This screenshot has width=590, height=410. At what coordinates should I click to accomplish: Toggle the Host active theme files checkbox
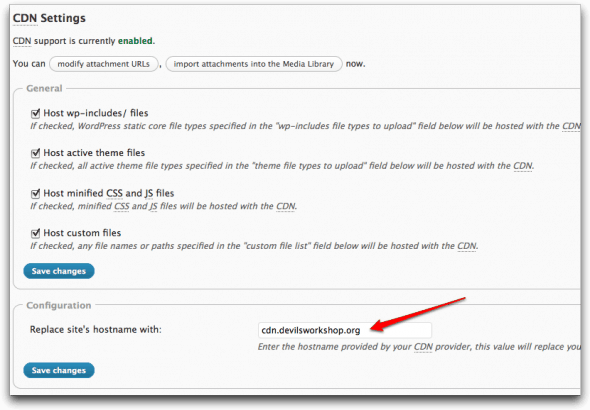tap(35, 153)
